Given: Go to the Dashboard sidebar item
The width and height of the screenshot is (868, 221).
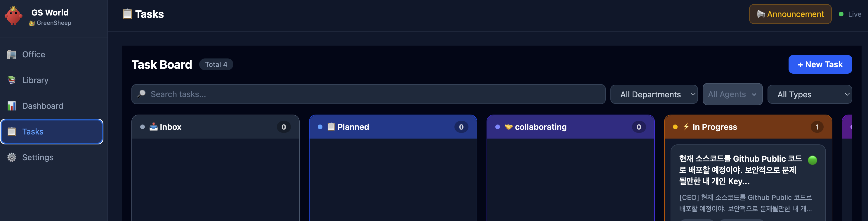Looking at the screenshot, I should pyautogui.click(x=42, y=106).
